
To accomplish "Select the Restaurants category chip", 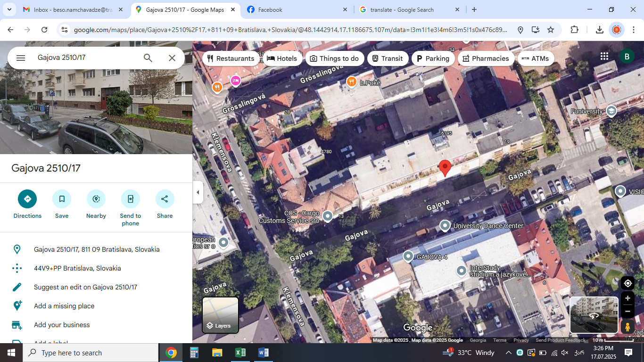I will pos(231,58).
